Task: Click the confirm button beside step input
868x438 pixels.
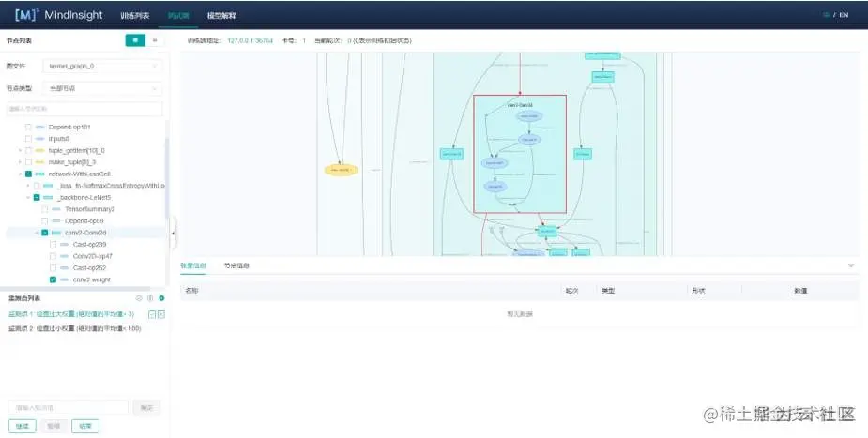Action: pyautogui.click(x=146, y=408)
